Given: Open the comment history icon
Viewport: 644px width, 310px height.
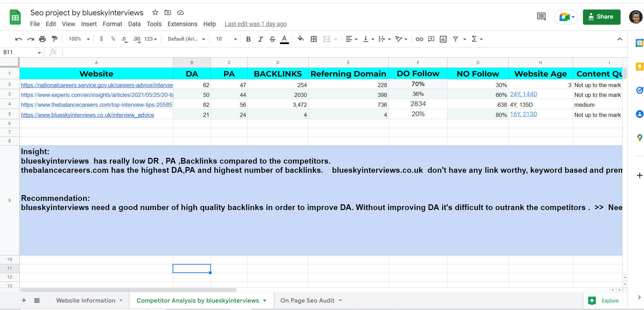Looking at the screenshot, I should 541,17.
